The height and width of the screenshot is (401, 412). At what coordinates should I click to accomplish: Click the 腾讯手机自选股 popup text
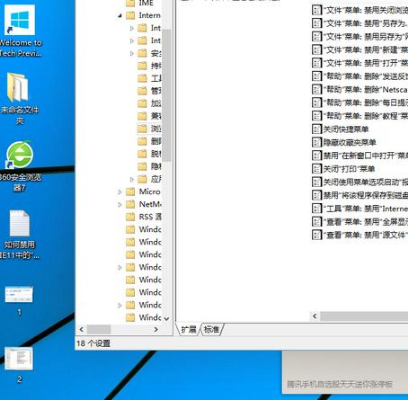click(340, 384)
